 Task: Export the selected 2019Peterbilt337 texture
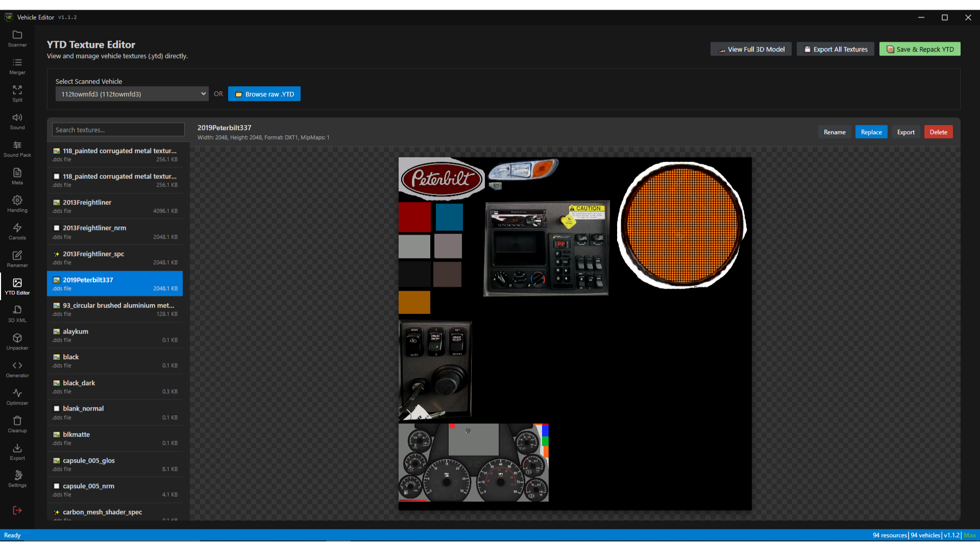click(x=906, y=132)
